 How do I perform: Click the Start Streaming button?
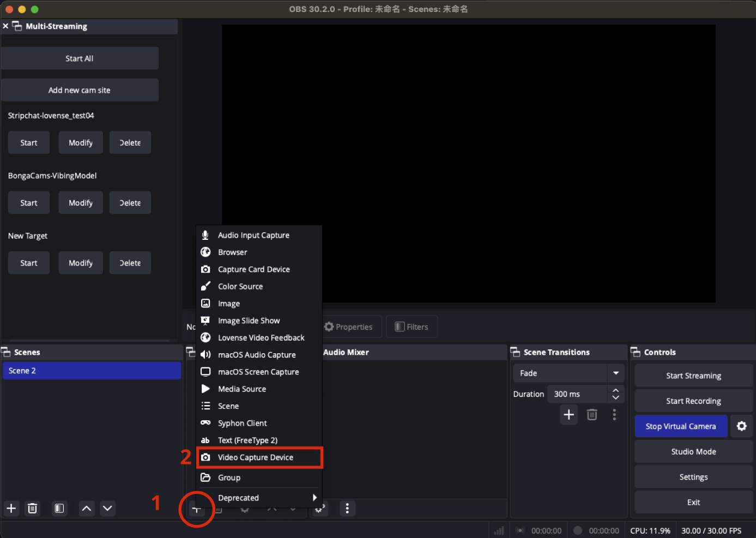tap(693, 375)
